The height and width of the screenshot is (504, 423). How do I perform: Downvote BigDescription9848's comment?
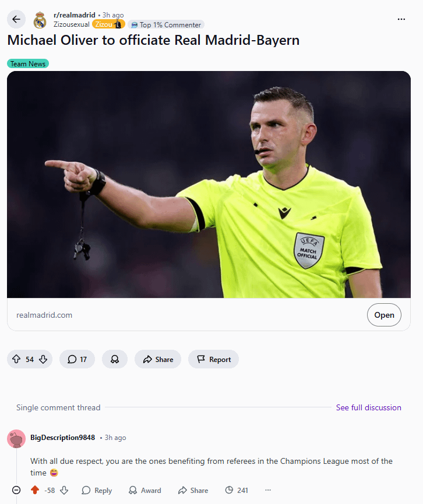[x=64, y=490]
